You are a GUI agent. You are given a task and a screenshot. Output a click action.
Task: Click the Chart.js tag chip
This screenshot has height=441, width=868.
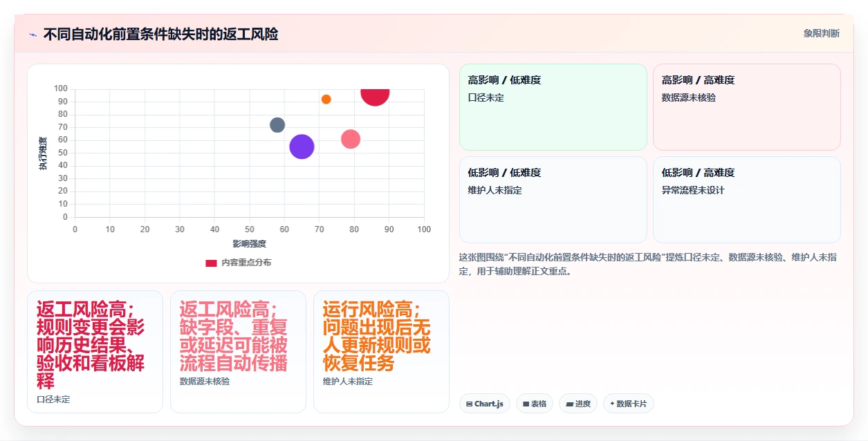(485, 404)
